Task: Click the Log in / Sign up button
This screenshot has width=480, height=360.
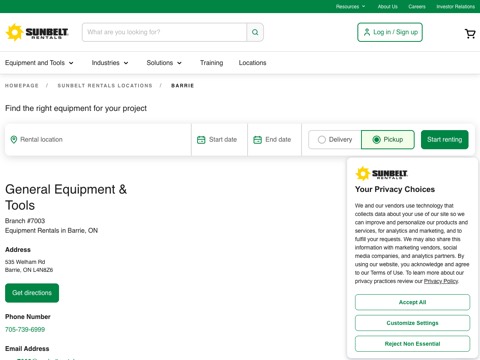Action: [390, 32]
